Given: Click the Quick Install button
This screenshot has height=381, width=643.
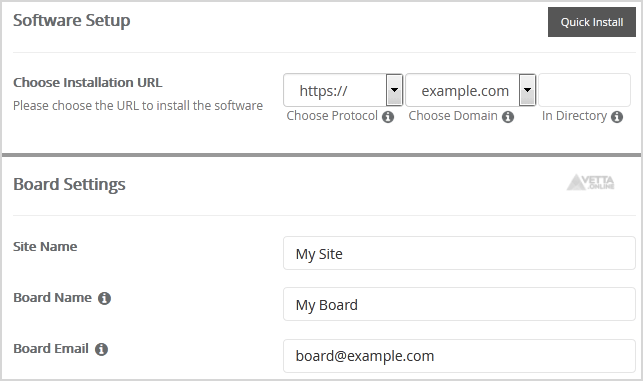Looking at the screenshot, I should coord(592,22).
